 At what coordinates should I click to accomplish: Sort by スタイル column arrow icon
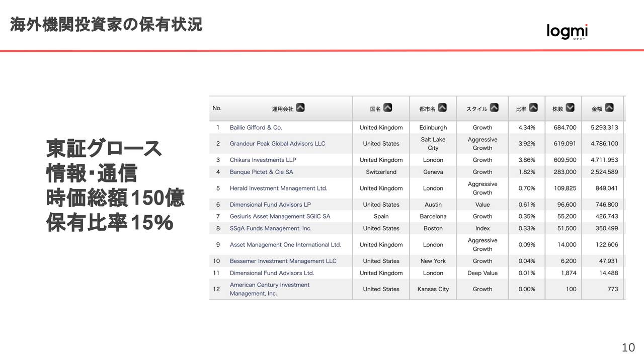(x=494, y=108)
